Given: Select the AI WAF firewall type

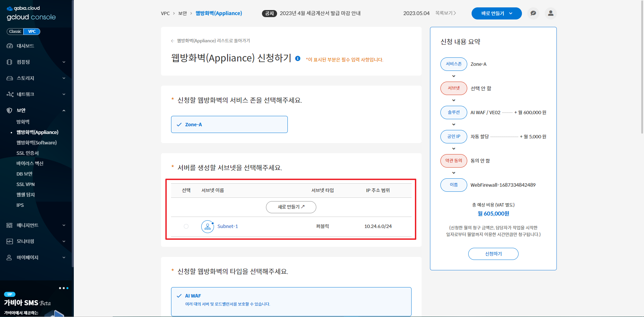Looking at the screenshot, I should pyautogui.click(x=291, y=301).
